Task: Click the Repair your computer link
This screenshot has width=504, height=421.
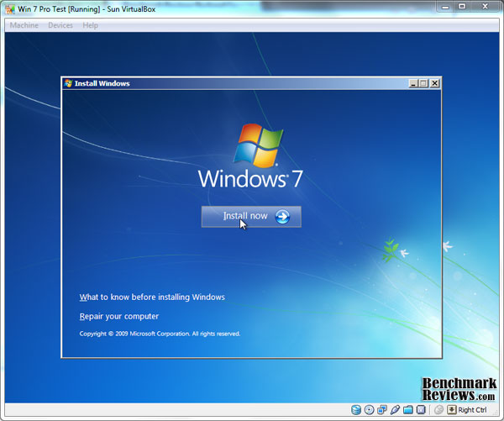Action: click(x=119, y=317)
